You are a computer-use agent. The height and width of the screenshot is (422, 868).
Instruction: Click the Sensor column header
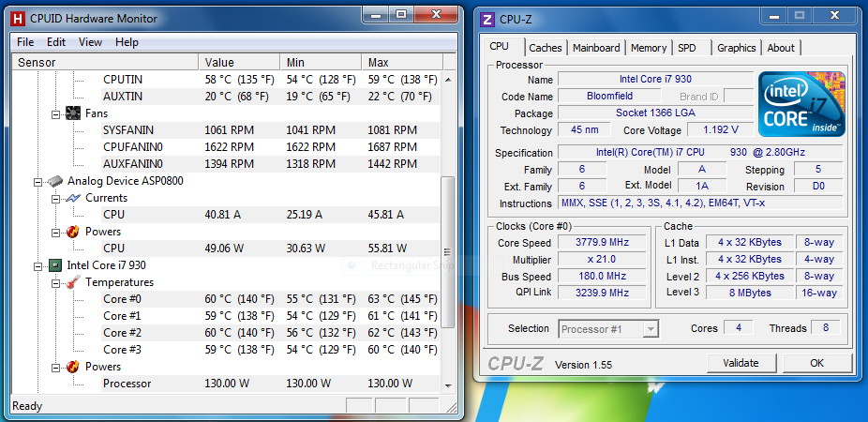point(105,63)
